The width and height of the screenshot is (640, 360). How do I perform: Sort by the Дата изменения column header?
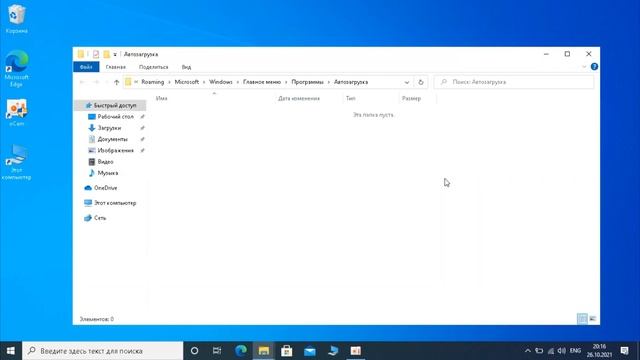pos(299,98)
